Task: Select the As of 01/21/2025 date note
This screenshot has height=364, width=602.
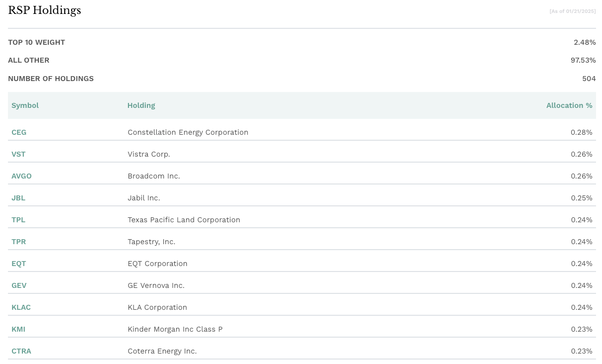Action: point(573,11)
